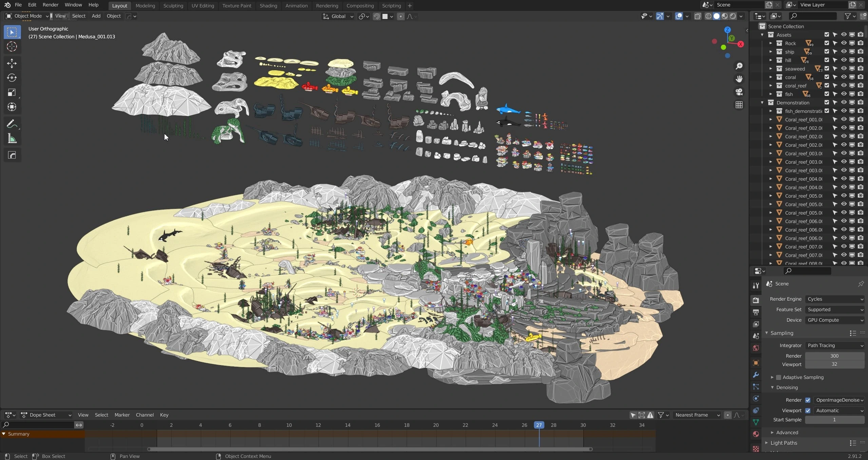Open the Render menu
This screenshot has height=460, width=868.
[50, 5]
